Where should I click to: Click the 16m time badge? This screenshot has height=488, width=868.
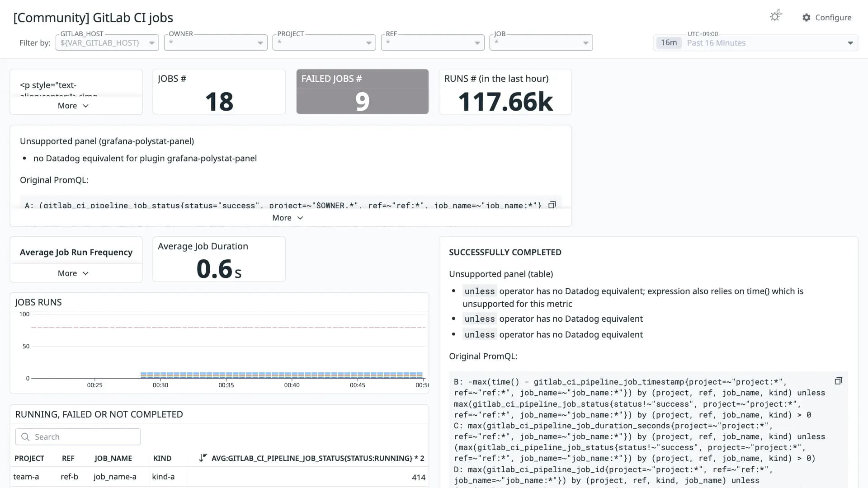coord(669,42)
